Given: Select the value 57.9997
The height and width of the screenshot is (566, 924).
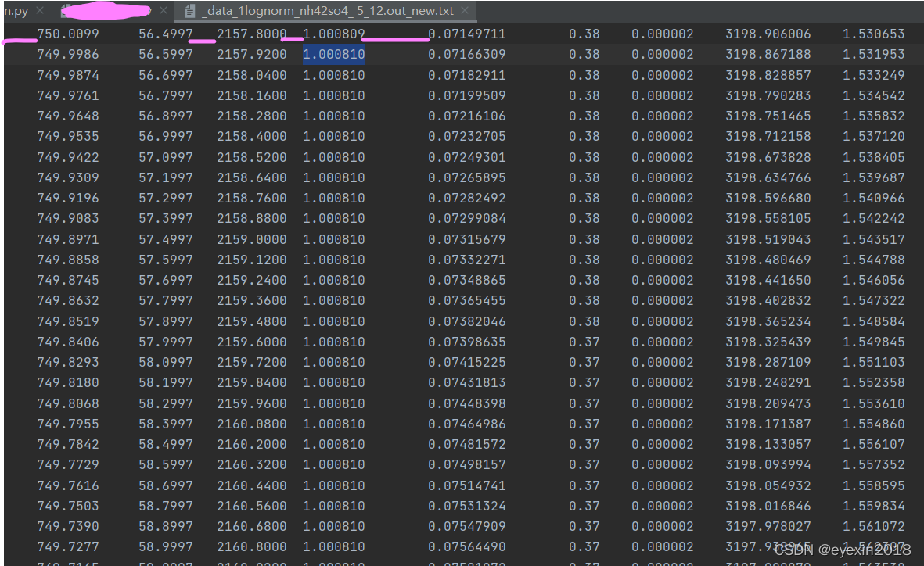Looking at the screenshot, I should coord(166,342).
